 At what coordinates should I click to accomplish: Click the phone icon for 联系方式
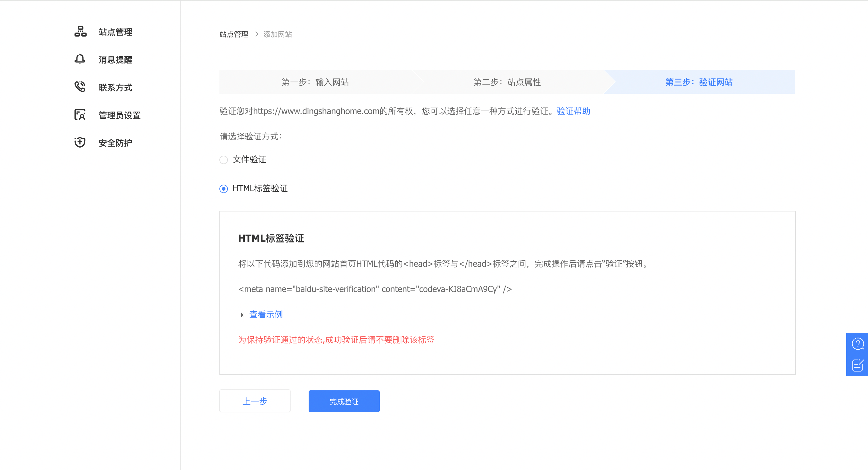click(x=80, y=87)
